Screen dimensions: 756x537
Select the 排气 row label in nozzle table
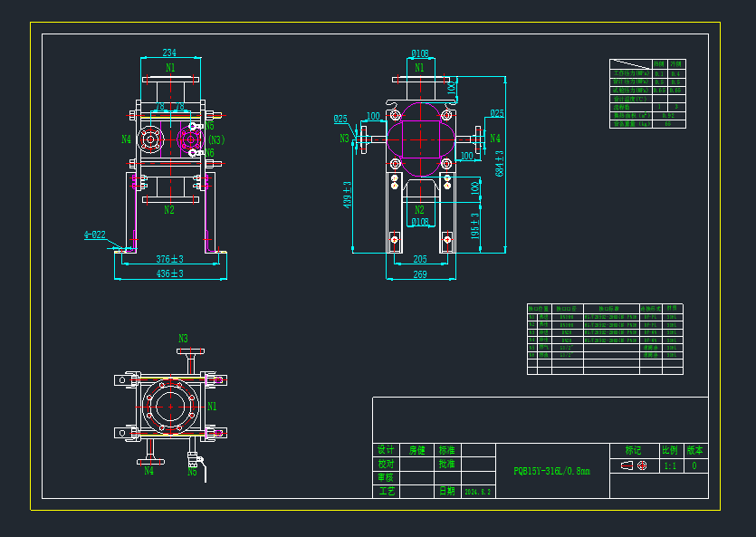544,348
